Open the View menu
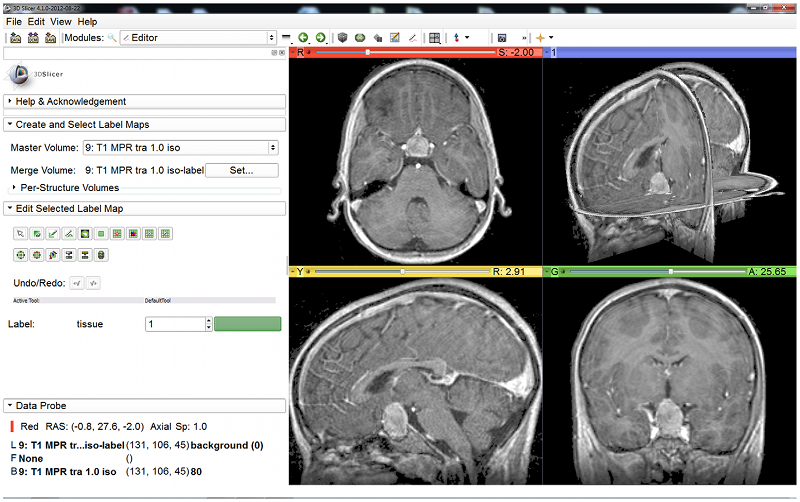Image resolution: width=800 pixels, height=502 pixels. [x=60, y=21]
